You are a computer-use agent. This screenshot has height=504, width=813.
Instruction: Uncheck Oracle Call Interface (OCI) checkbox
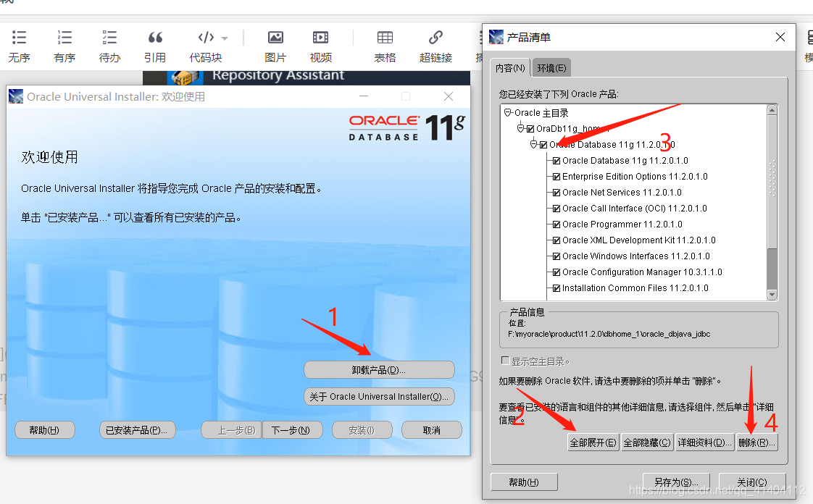pos(556,209)
